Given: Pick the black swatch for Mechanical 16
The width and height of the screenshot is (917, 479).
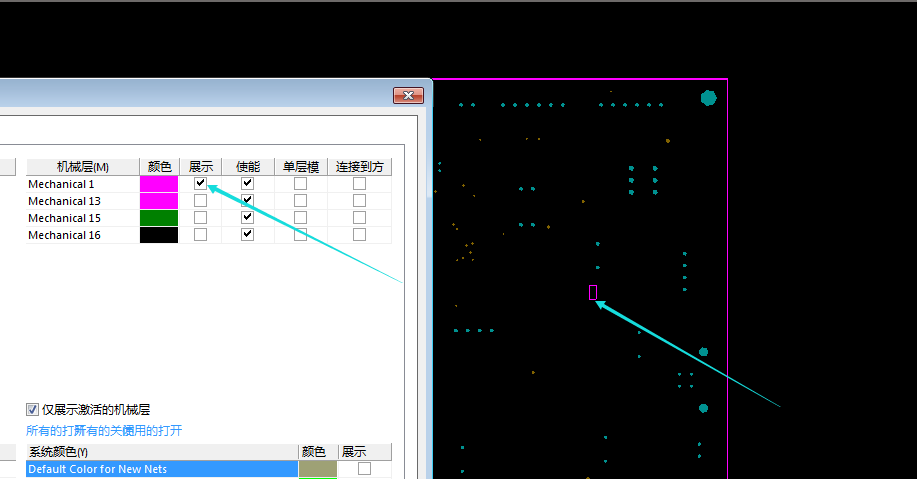Looking at the screenshot, I should coord(159,235).
